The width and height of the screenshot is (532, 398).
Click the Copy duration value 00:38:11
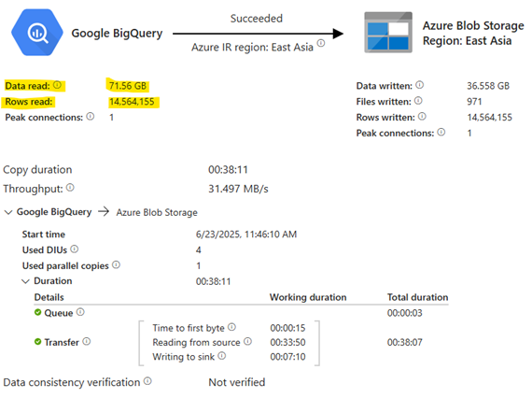point(228,169)
